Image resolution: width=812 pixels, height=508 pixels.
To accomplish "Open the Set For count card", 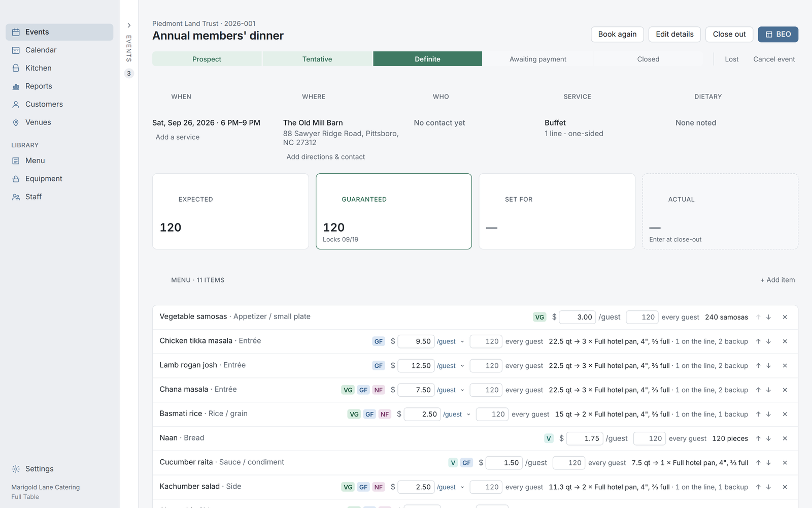I will tap(557, 211).
